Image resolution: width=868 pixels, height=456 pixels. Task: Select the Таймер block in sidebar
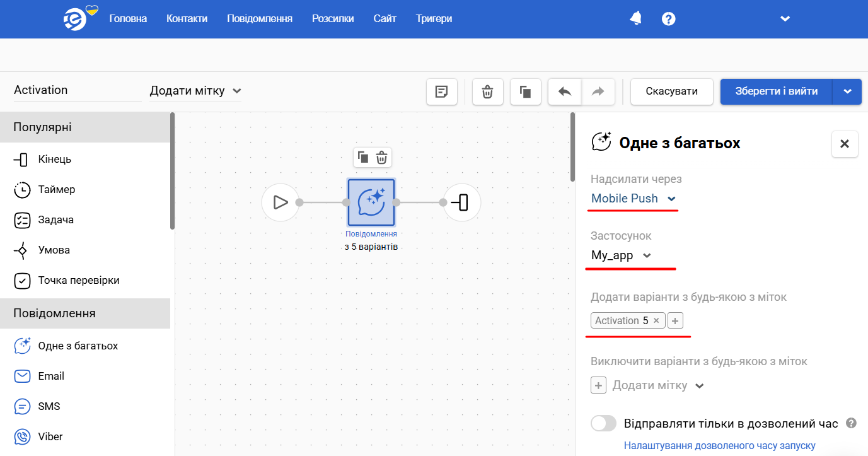click(85, 190)
